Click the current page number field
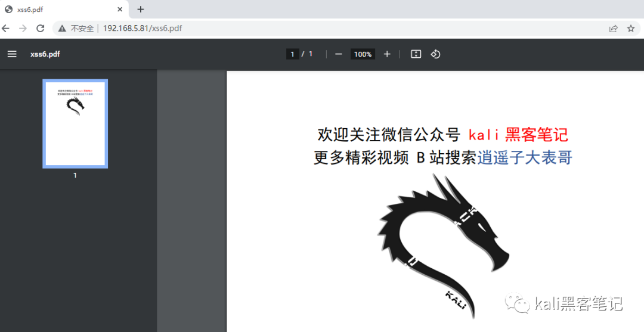644x332 pixels. [x=292, y=54]
